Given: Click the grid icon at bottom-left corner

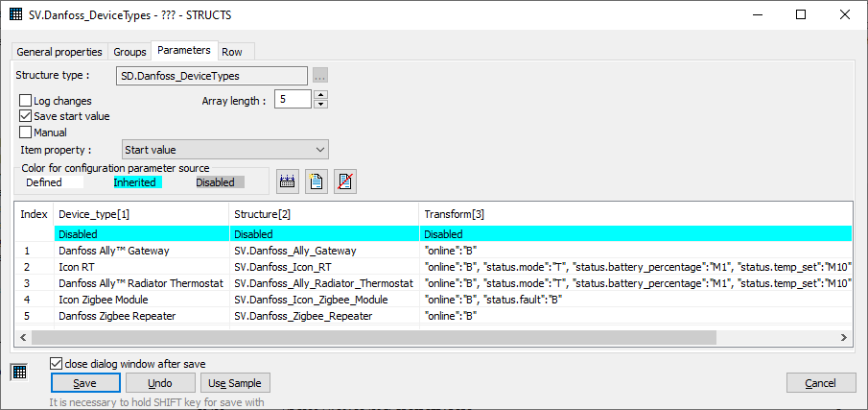Looking at the screenshot, I should click(18, 372).
